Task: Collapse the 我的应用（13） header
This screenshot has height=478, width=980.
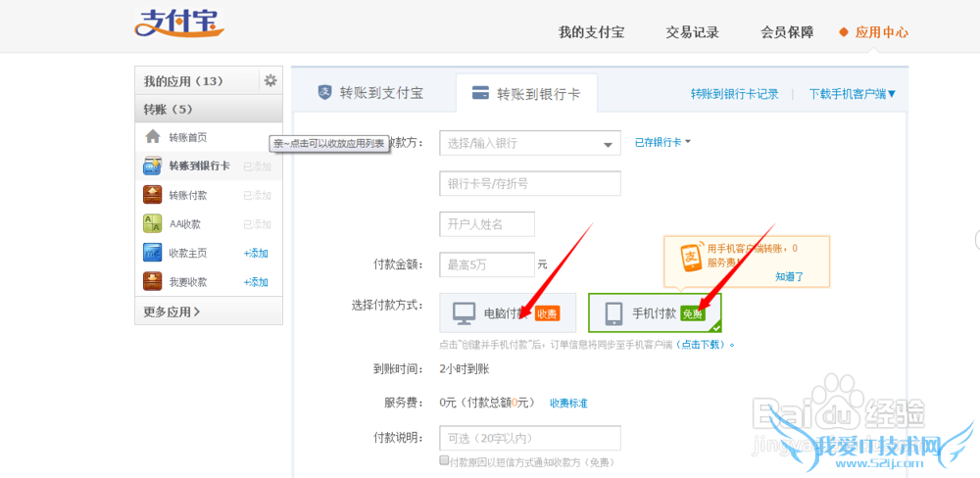Action: point(197,81)
